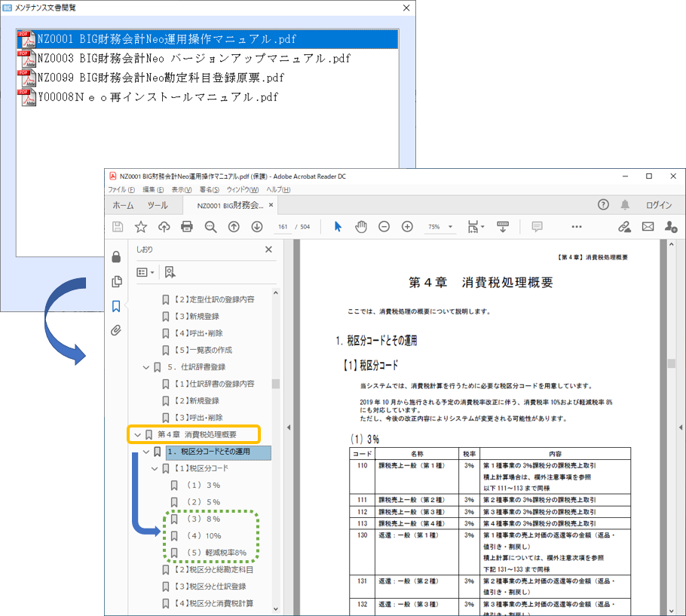
Task: Open the ヘルプ menu
Action: (279, 189)
